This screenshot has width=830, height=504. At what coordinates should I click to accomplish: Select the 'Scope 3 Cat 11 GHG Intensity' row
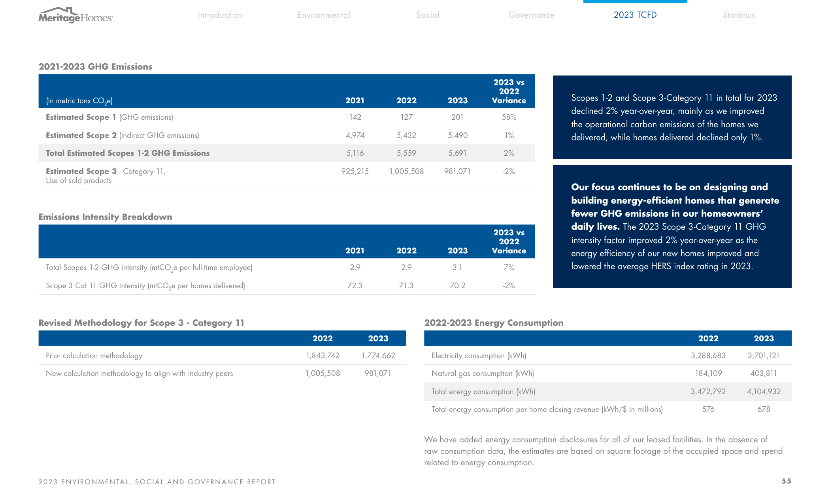click(287, 285)
